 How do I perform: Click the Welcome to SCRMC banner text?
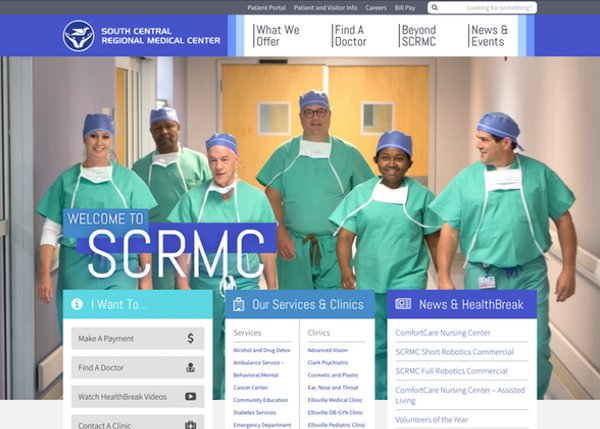coord(170,243)
